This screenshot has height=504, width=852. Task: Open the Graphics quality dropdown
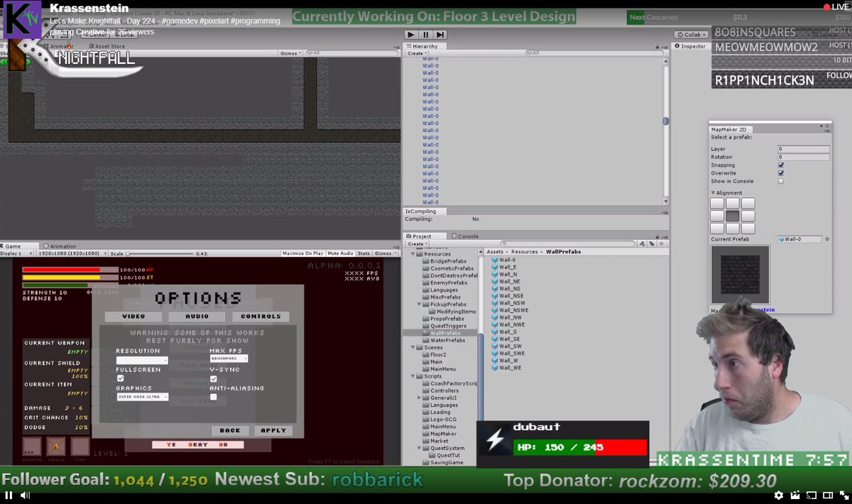click(x=142, y=397)
